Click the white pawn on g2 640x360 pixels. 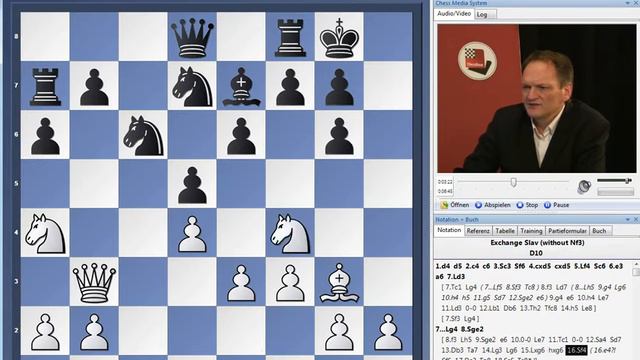339,331
